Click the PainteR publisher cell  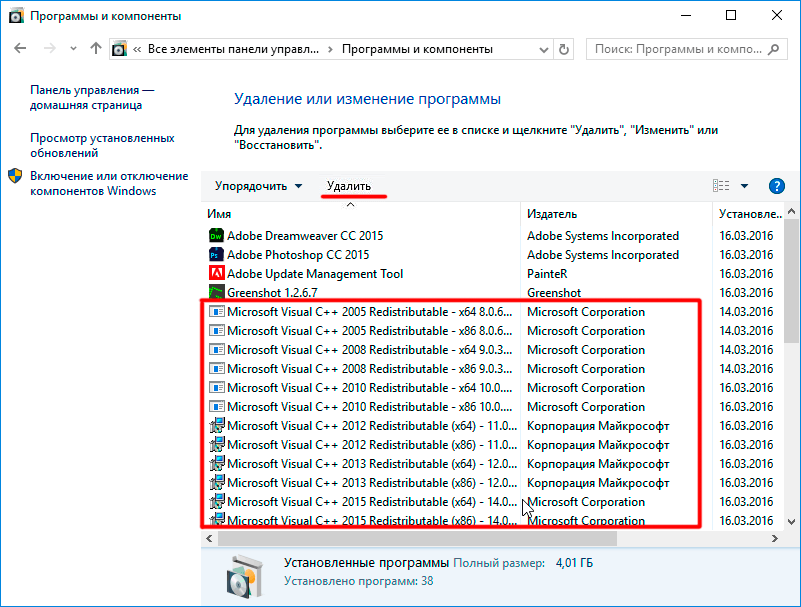coord(547,274)
